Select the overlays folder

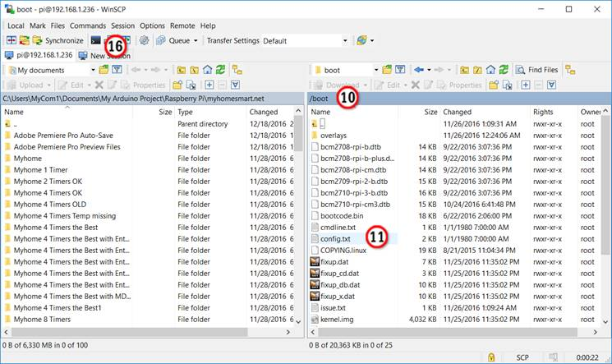click(334, 136)
